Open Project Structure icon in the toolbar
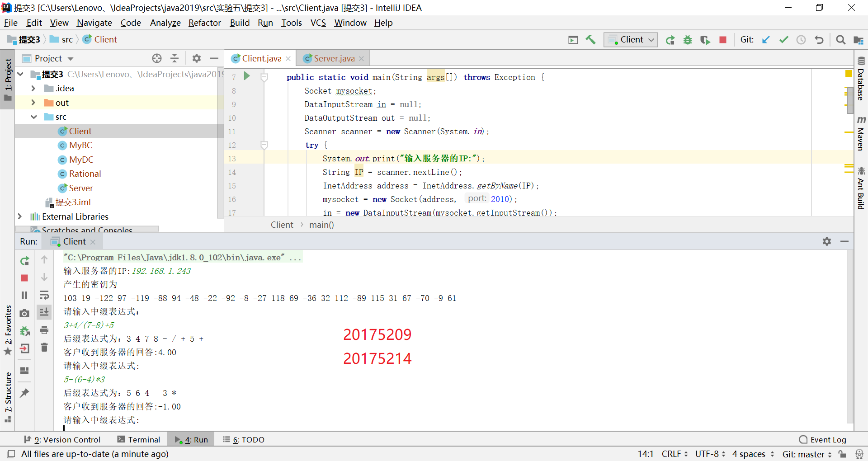The width and height of the screenshot is (868, 461). click(859, 40)
